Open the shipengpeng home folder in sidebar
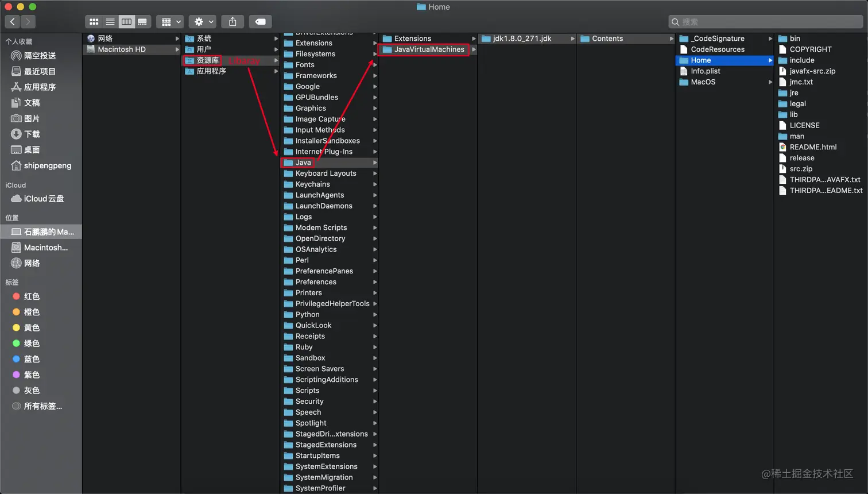 [x=41, y=165]
